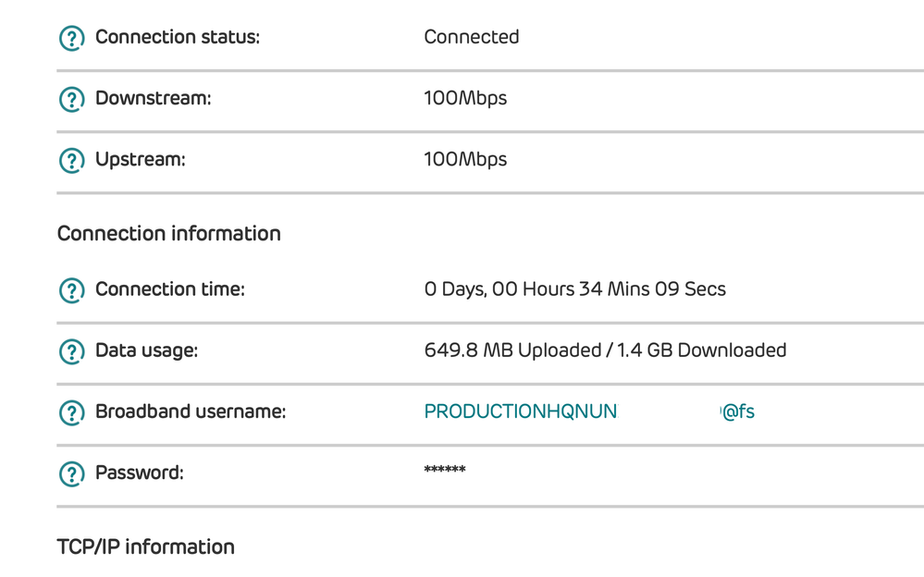The image size is (924, 577).
Task: Click '649.8 MB Uploaded / 1.4 GB Downloaded' value
Action: [605, 350]
